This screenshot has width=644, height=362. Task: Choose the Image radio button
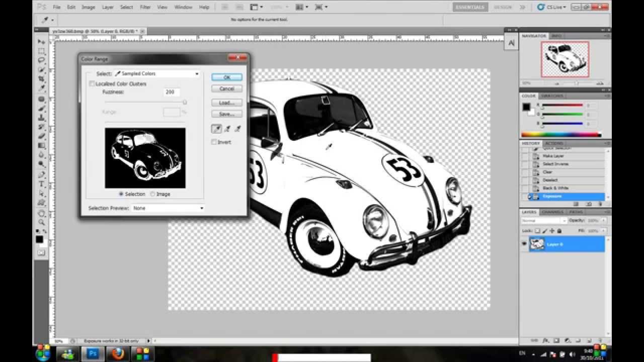tap(152, 194)
